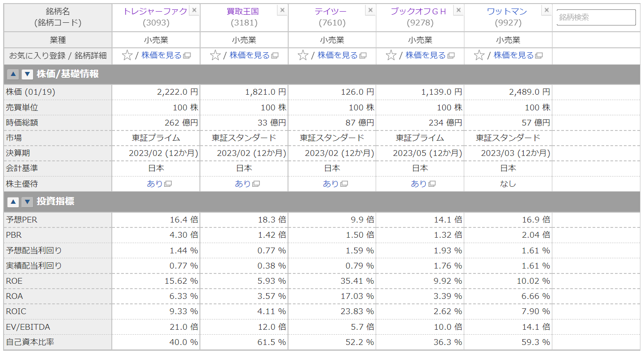Click the PBR row label
This screenshot has height=353, width=644.
14,235
